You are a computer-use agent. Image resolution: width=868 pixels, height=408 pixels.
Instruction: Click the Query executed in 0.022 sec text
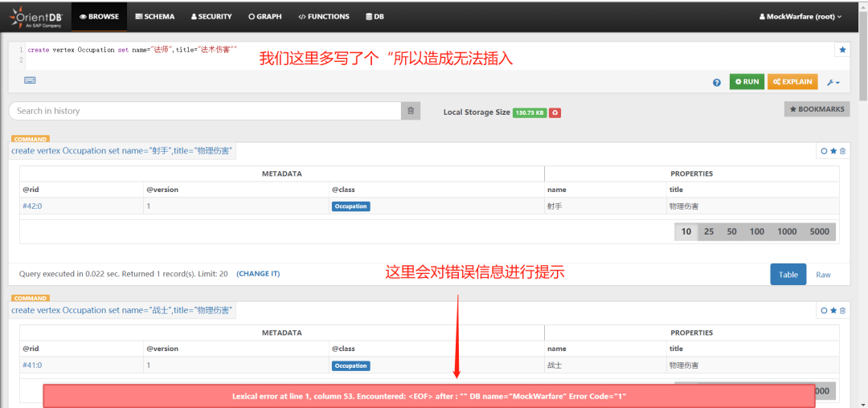124,274
